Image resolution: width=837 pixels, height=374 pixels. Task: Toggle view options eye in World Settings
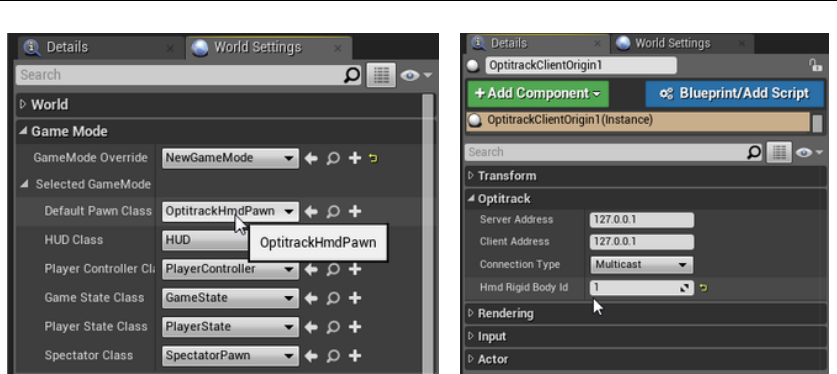(415, 76)
